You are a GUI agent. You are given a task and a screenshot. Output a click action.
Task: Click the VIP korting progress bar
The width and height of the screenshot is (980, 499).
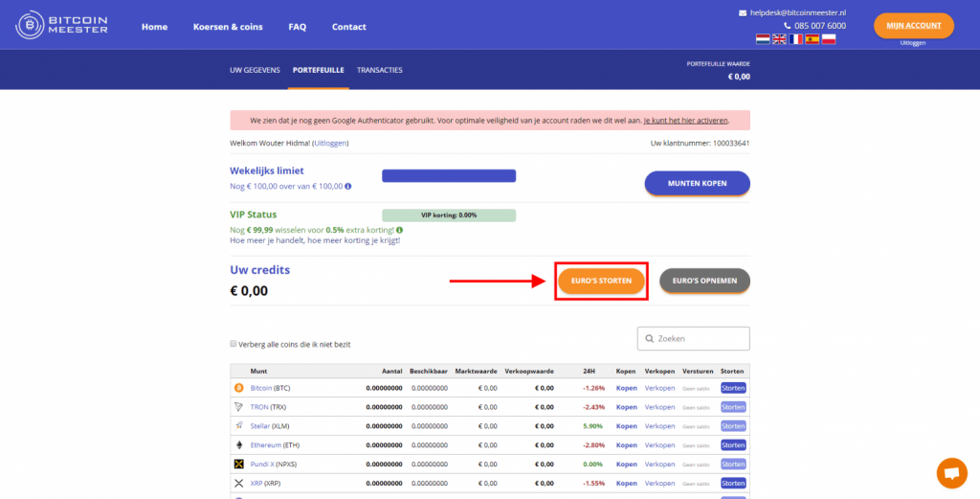point(449,215)
